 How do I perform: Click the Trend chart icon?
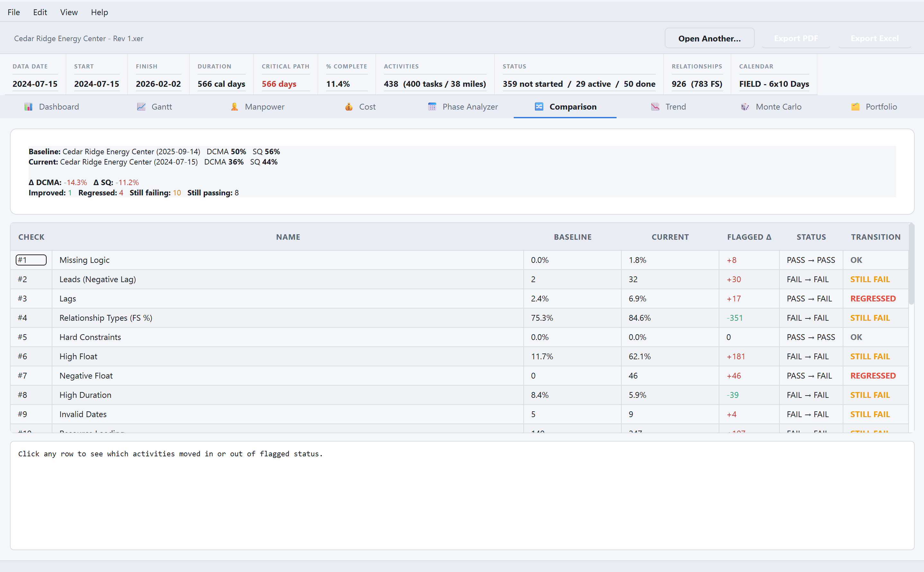pyautogui.click(x=655, y=107)
